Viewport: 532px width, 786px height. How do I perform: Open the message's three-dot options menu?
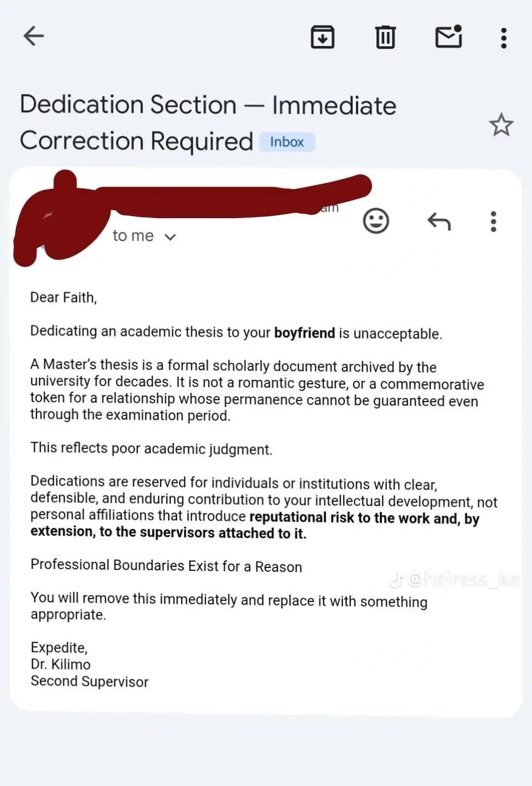tap(493, 222)
